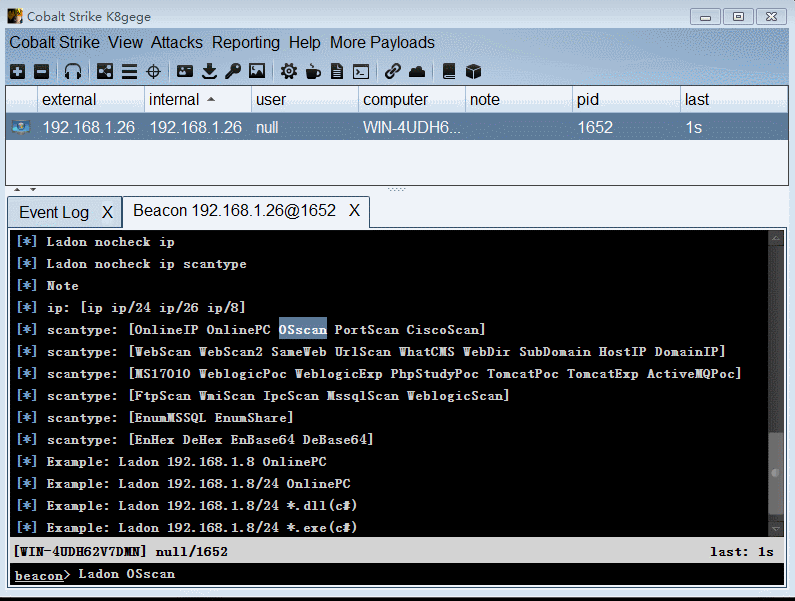Click EnumMSSQL in console output
Viewport: 795px width, 601px height.
click(170, 418)
